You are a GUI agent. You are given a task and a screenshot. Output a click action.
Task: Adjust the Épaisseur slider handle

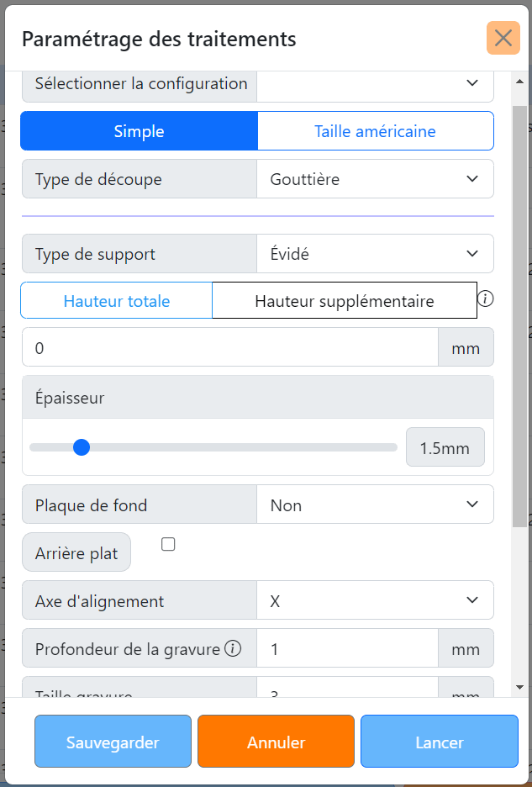82,446
